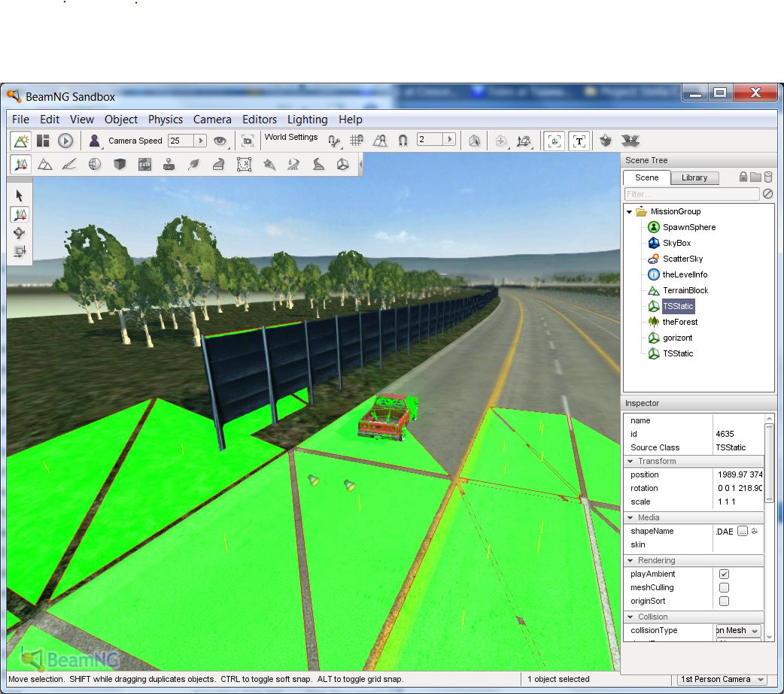This screenshot has height=694, width=784.
Task: Toggle grid snapping icon
Action: point(357,141)
